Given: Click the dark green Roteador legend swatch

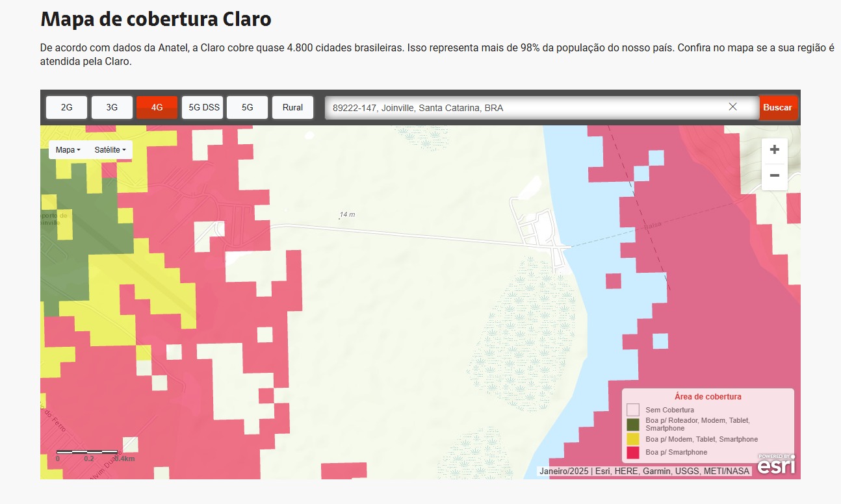Looking at the screenshot, I should click(632, 425).
